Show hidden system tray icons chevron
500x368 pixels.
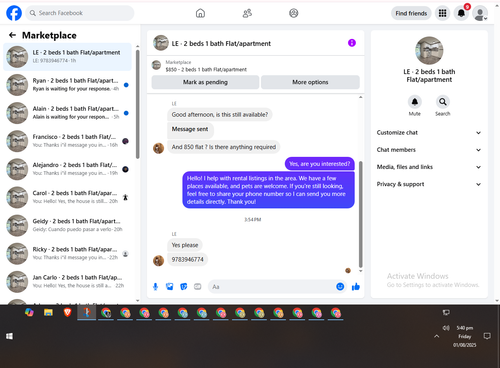437,336
